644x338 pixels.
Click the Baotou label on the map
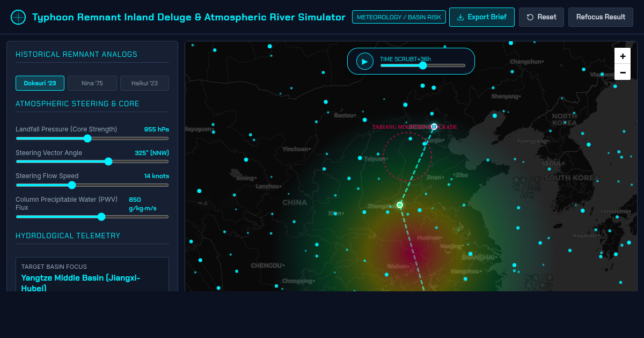[x=344, y=115]
